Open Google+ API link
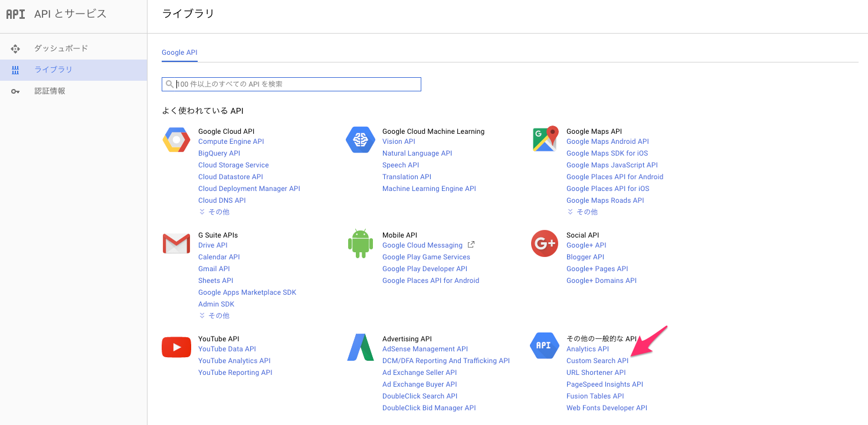 (x=587, y=245)
